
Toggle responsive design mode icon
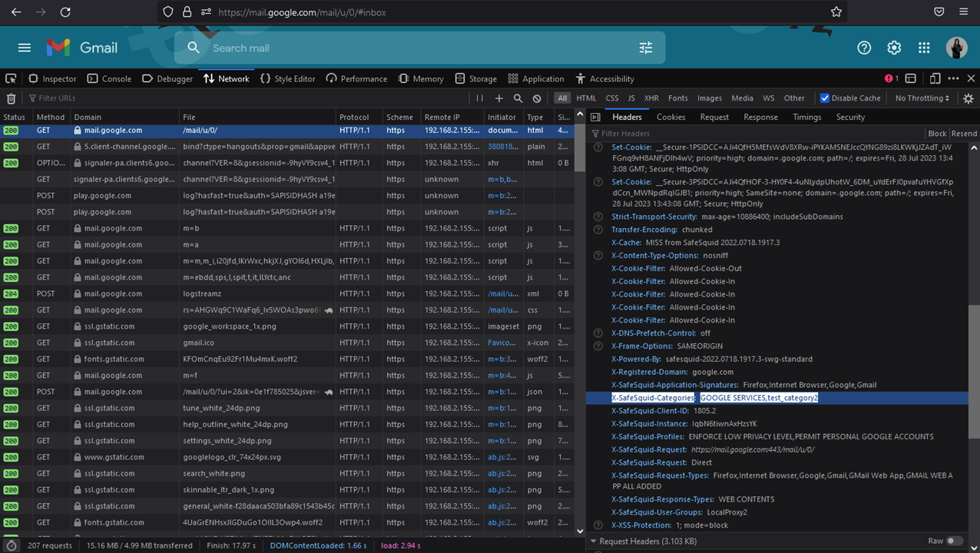pyautogui.click(x=935, y=78)
